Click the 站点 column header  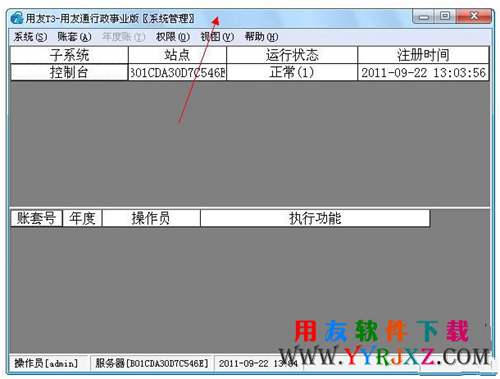click(x=177, y=55)
